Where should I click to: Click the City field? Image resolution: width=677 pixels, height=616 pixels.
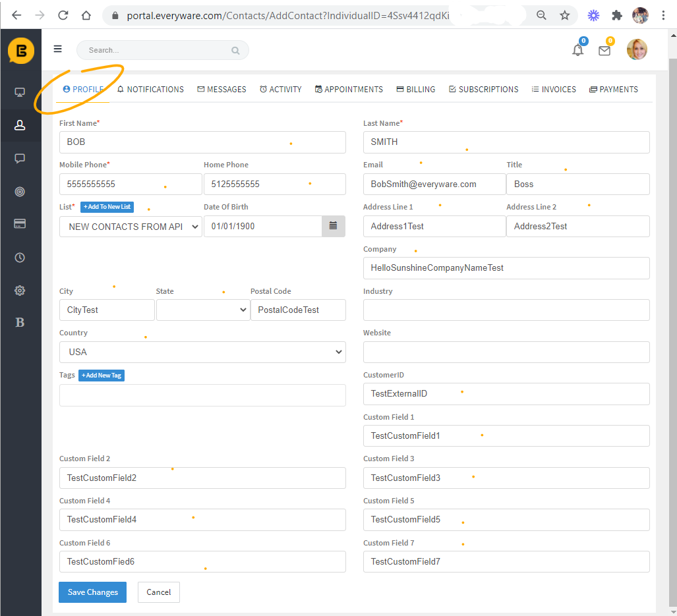click(107, 310)
